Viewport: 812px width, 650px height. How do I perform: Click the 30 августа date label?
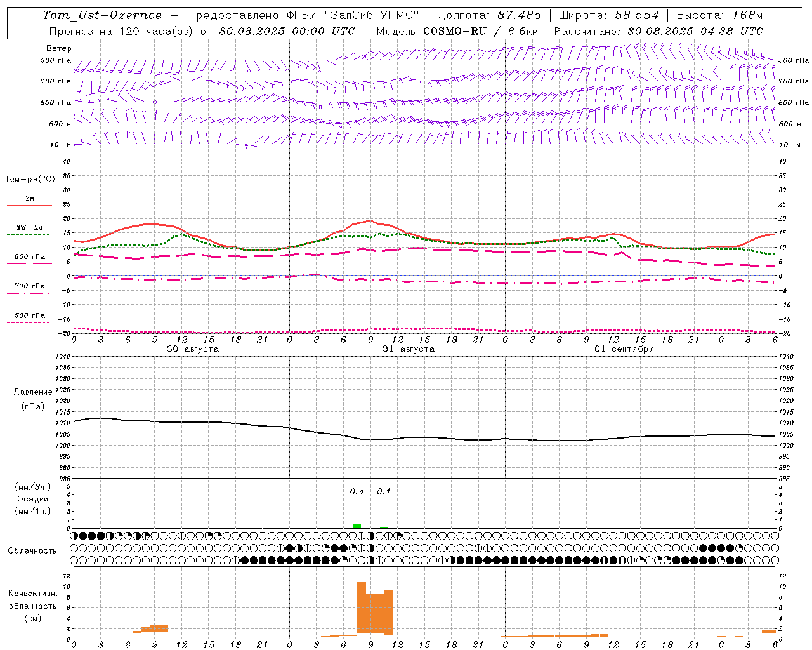[x=193, y=349]
